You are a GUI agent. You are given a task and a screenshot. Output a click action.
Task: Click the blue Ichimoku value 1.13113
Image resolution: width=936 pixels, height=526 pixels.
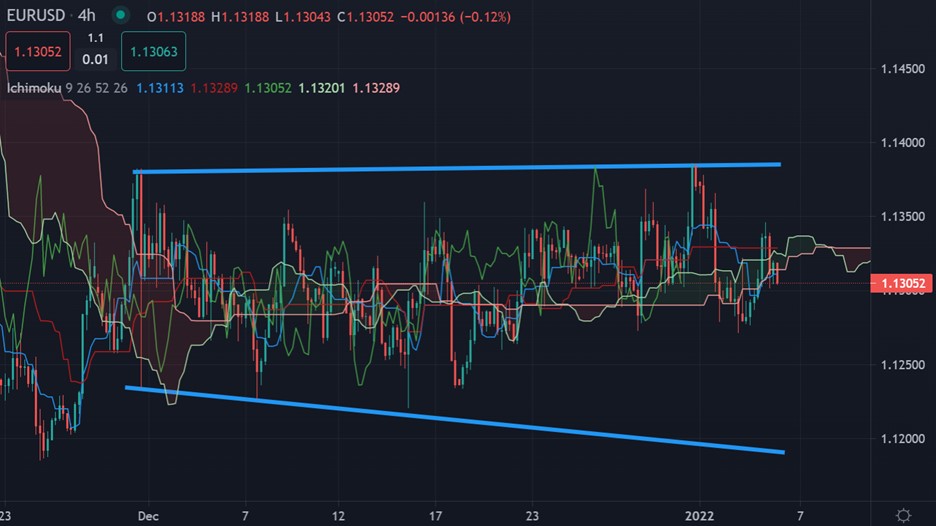160,88
